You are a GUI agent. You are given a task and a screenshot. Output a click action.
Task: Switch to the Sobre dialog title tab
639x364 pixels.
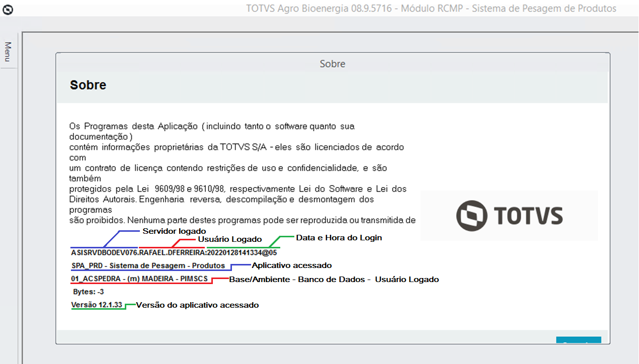click(x=332, y=64)
